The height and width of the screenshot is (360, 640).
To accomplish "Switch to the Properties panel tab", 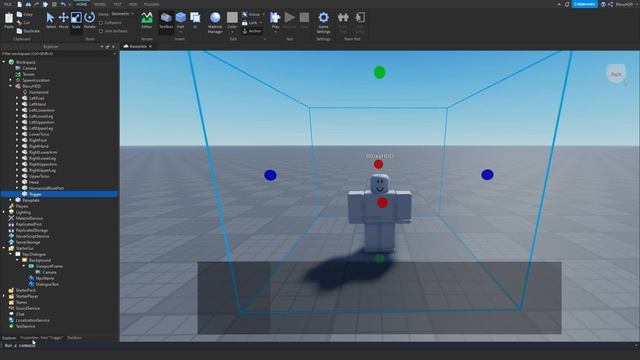I will tap(42, 338).
